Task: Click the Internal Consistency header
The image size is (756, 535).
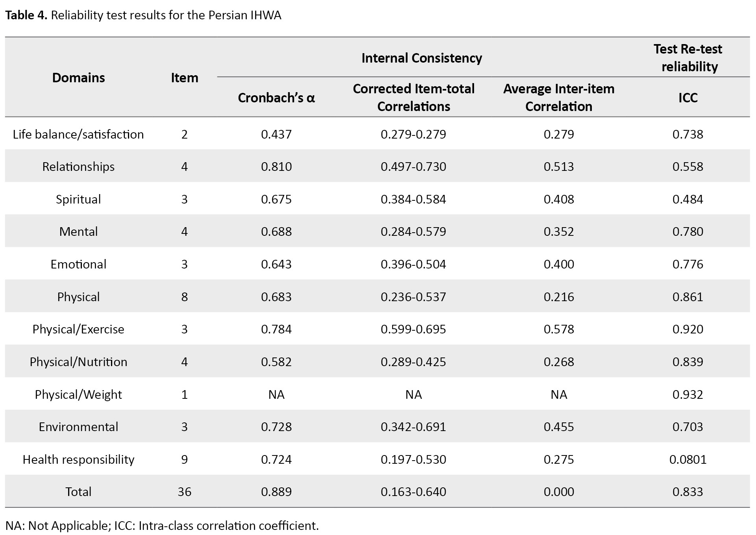Action: point(421,58)
